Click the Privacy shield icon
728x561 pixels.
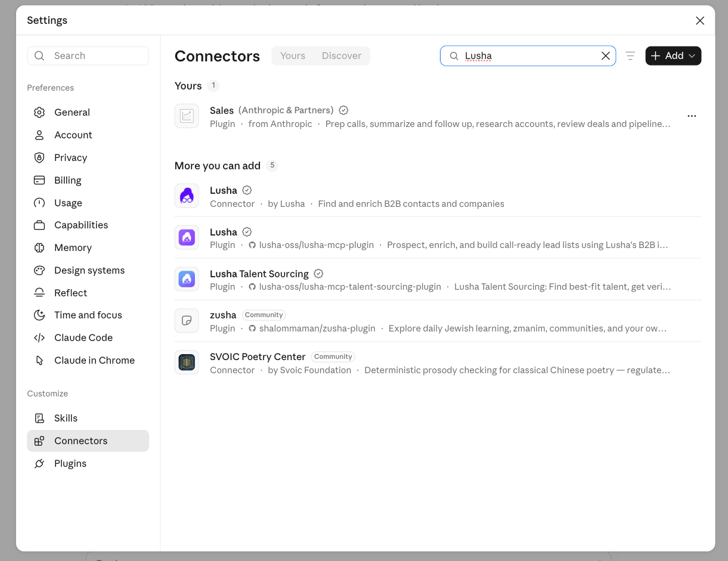[x=39, y=157]
